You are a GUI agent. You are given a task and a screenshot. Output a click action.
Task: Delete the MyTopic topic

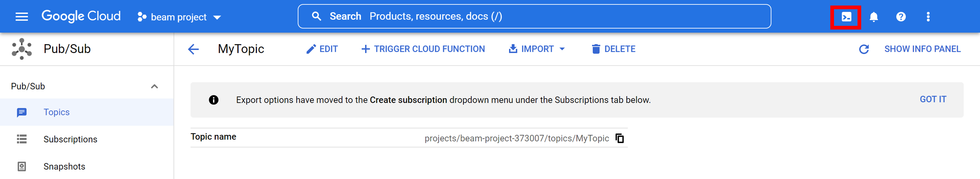coord(613,49)
